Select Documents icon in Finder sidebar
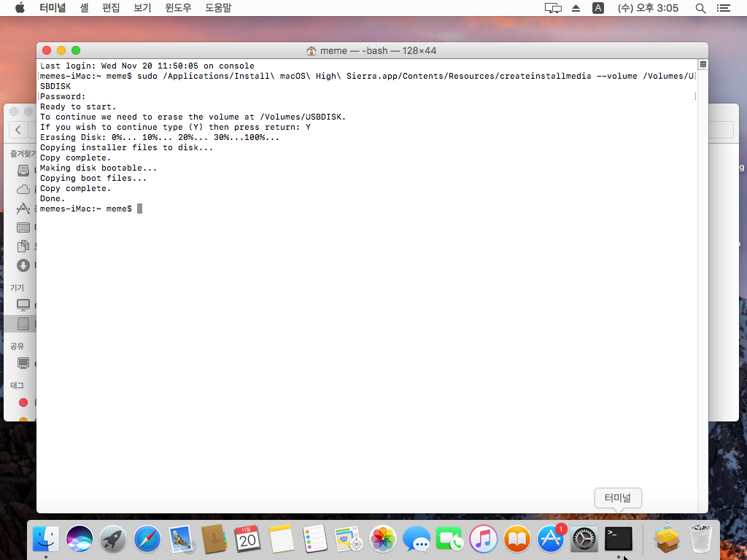This screenshot has width=747, height=560. 23,246
